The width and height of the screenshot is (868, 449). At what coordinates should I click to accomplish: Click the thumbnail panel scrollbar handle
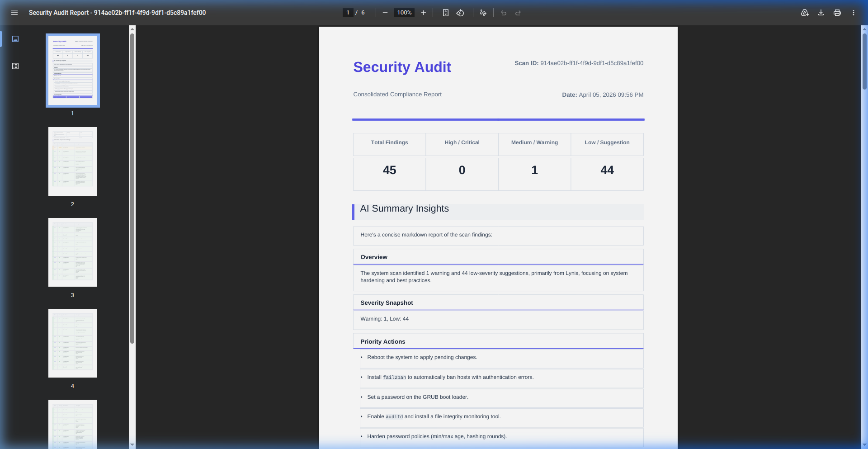coord(132,188)
